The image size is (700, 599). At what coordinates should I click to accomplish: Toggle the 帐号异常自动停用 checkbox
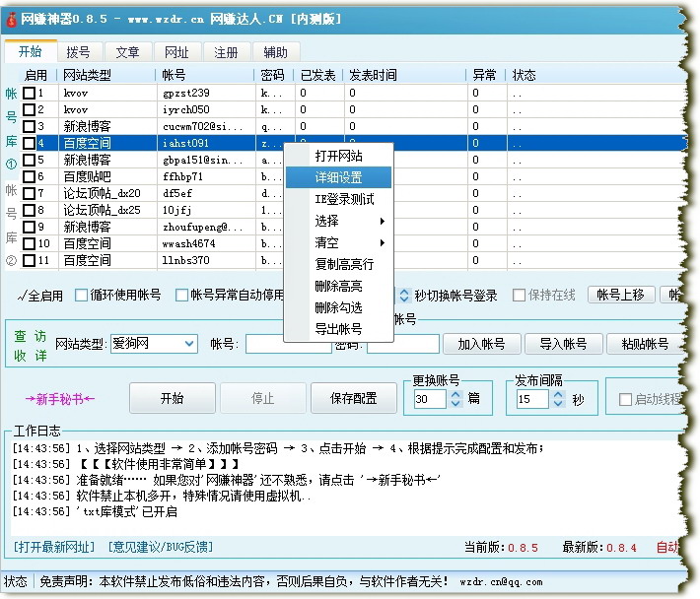pos(181,295)
